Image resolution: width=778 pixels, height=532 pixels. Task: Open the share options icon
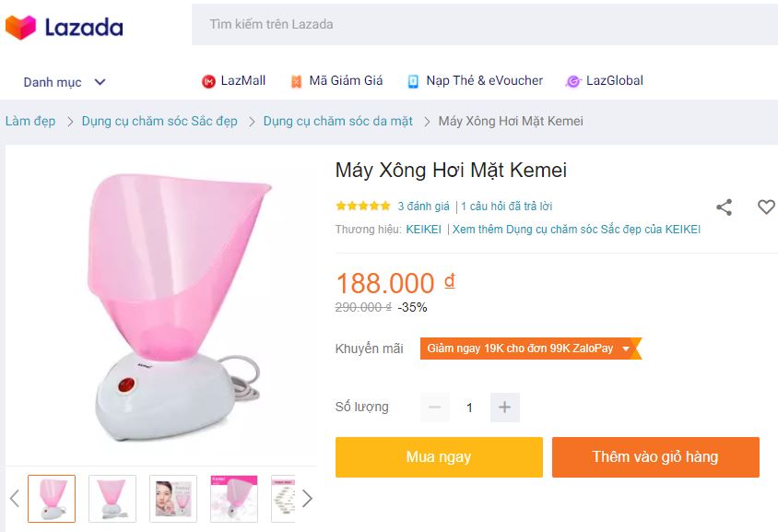[x=725, y=207]
